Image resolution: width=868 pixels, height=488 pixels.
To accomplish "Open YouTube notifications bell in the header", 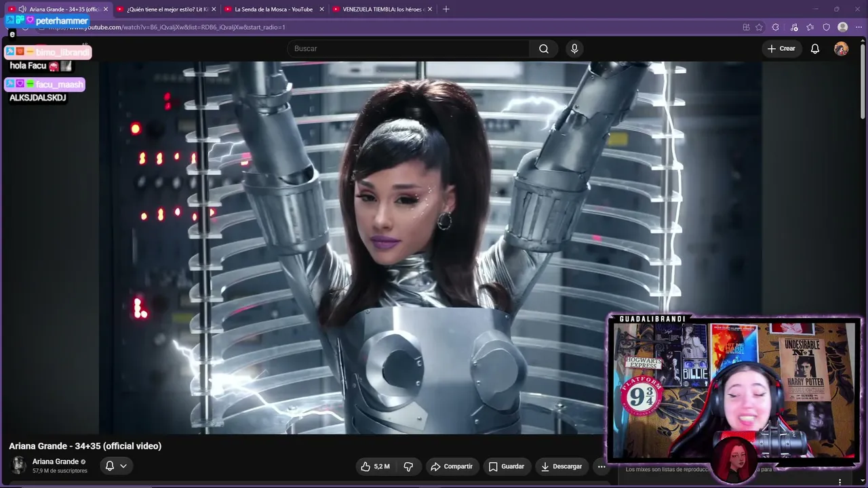I will pyautogui.click(x=815, y=49).
